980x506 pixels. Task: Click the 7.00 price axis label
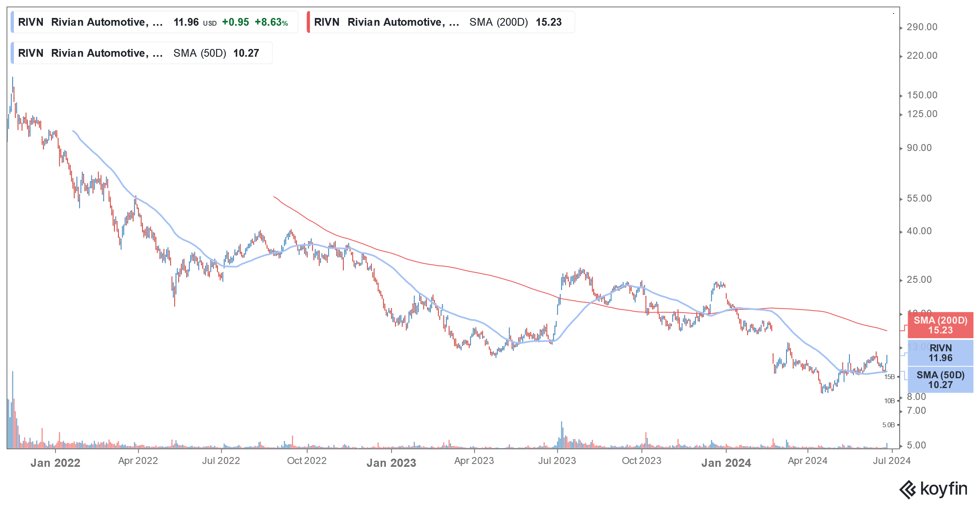pyautogui.click(x=916, y=411)
